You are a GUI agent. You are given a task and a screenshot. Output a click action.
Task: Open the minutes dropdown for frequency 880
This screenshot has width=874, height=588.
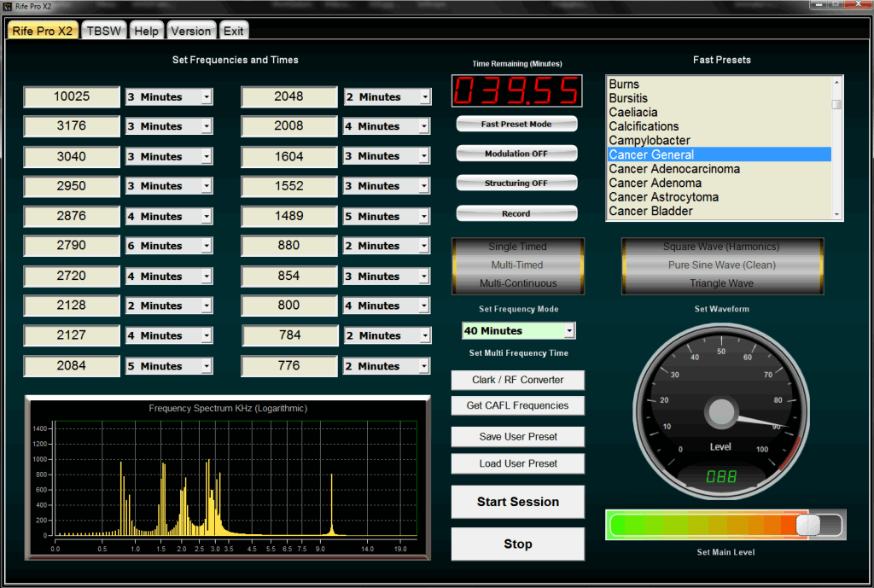(x=424, y=246)
